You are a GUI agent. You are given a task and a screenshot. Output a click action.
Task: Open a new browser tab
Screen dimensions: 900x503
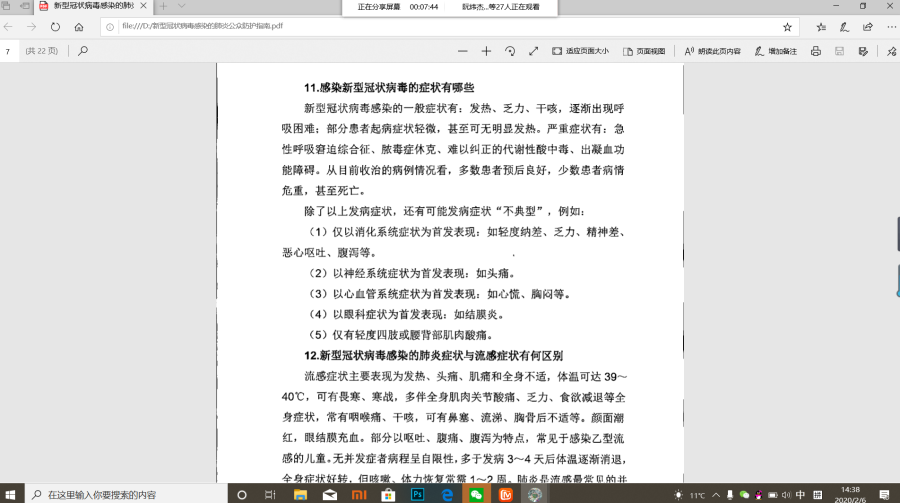point(163,7)
